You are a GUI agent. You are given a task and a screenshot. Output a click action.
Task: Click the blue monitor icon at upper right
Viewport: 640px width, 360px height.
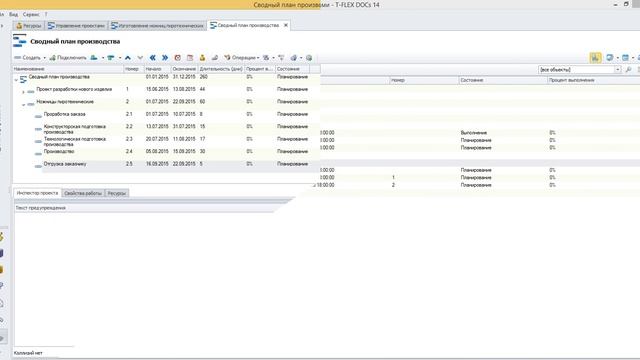tap(609, 58)
